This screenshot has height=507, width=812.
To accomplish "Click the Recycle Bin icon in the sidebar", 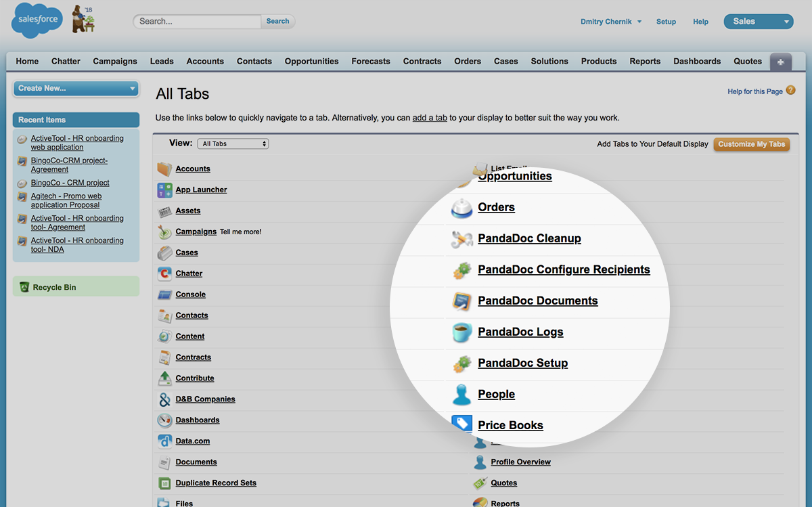I will click(24, 287).
